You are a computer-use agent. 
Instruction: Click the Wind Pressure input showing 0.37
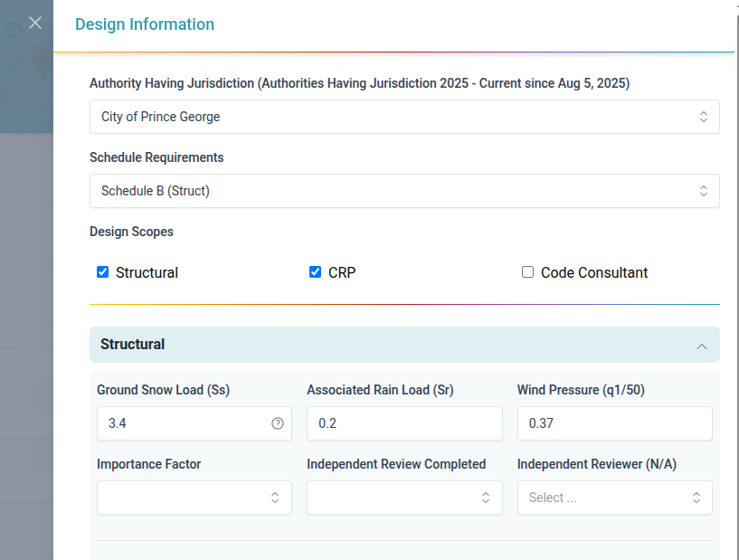point(614,423)
